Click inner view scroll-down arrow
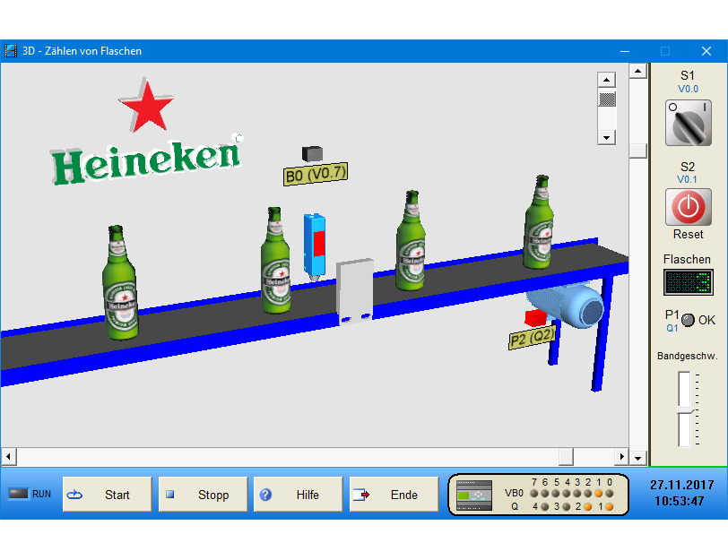728x560 pixels. pos(606,137)
